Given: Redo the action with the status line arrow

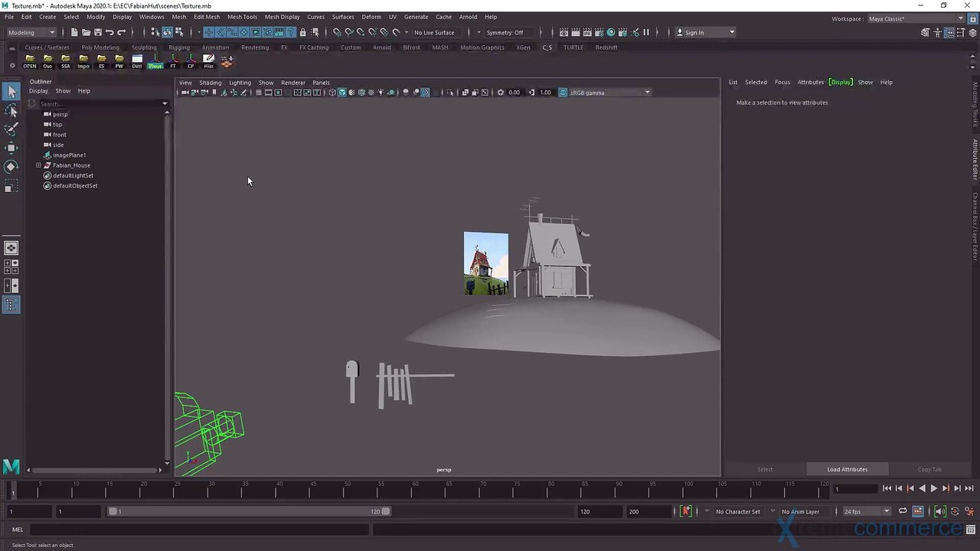Looking at the screenshot, I should pos(121,32).
